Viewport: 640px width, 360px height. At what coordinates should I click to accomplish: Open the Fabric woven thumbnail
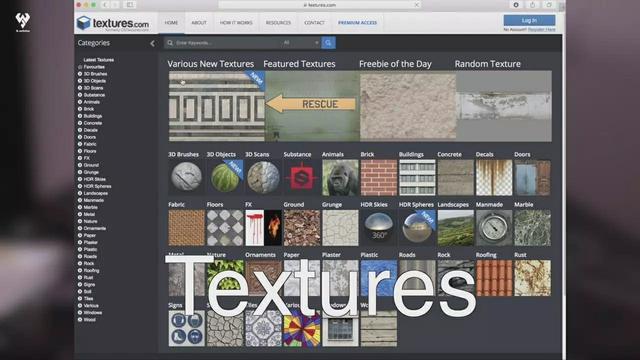point(186,228)
